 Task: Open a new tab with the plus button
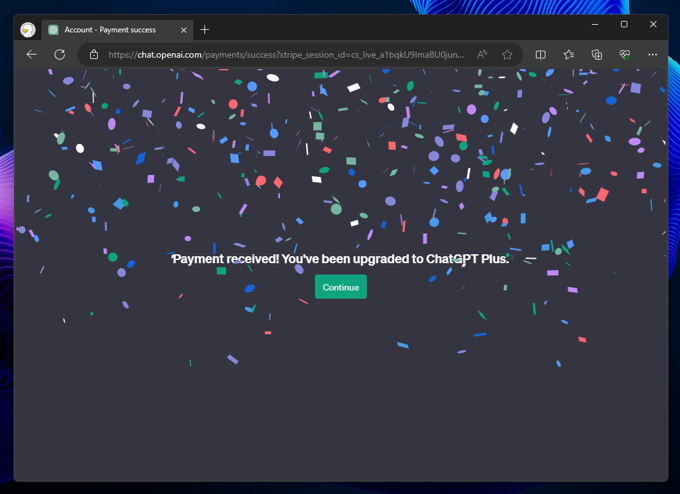tap(205, 29)
